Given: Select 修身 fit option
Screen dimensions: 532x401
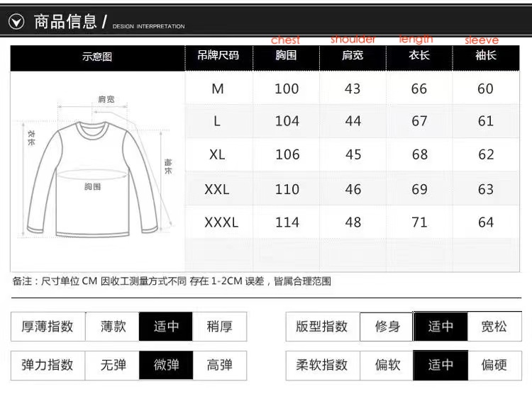Looking at the screenshot, I should [x=387, y=327].
